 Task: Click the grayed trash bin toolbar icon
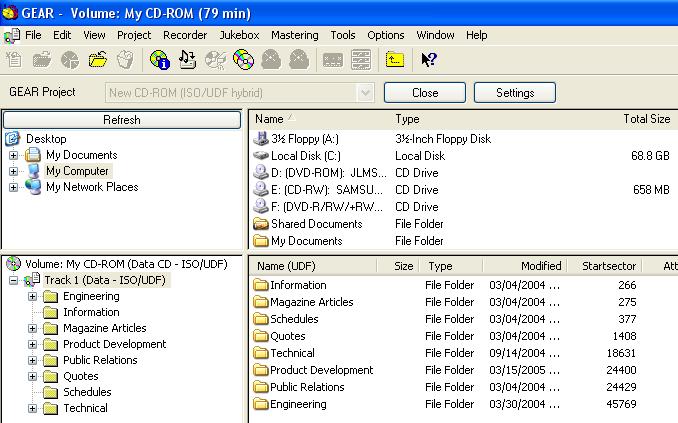pos(125,59)
